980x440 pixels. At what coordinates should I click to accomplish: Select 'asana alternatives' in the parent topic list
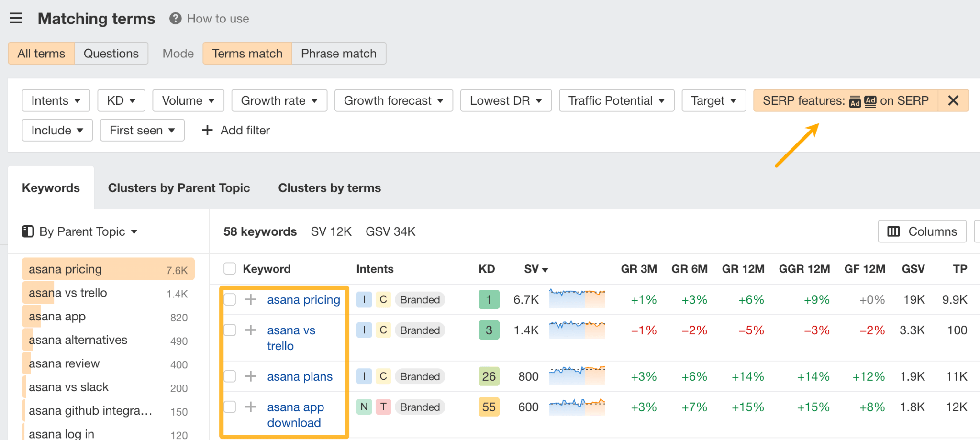pyautogui.click(x=78, y=340)
